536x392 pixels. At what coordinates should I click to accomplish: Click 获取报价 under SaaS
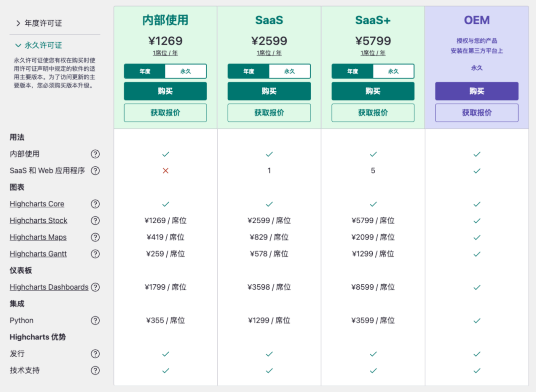tap(269, 113)
